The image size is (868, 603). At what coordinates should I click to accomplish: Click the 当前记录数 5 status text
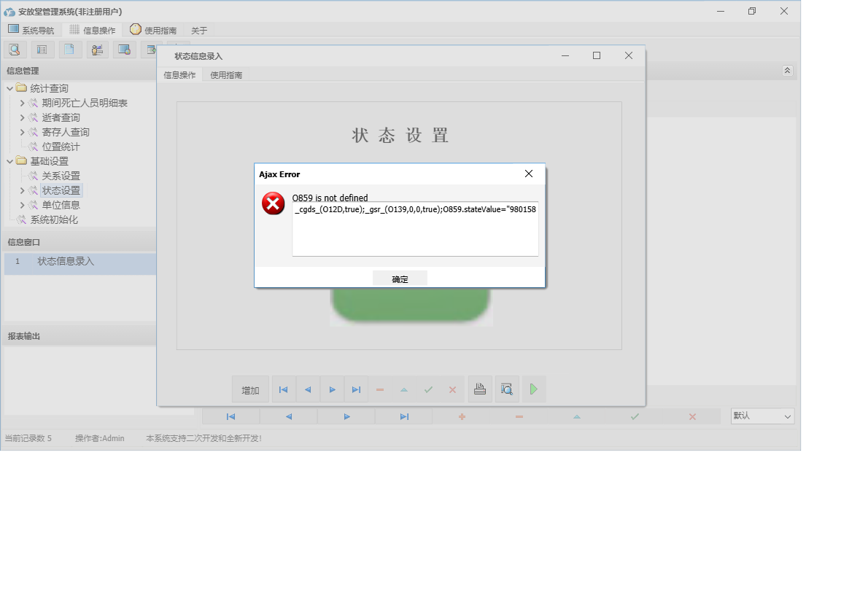click(x=28, y=438)
